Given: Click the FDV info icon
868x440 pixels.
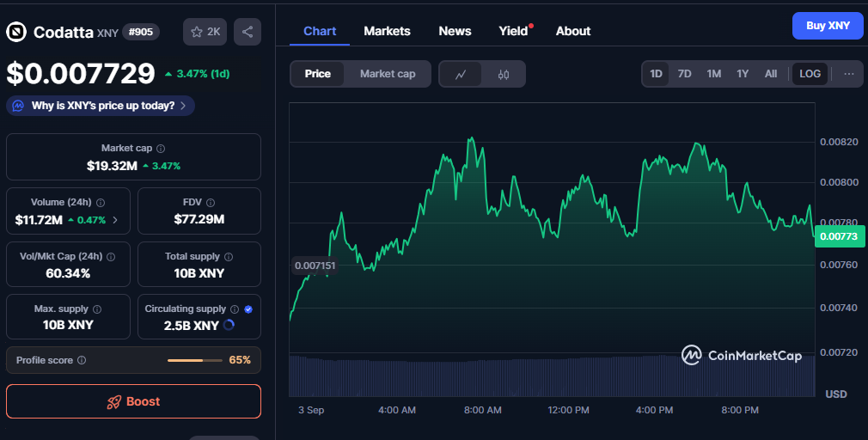Looking at the screenshot, I should 211,203.
